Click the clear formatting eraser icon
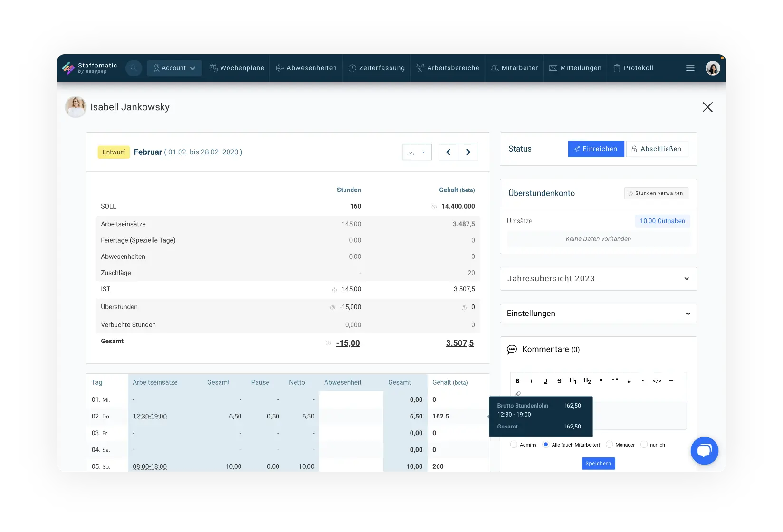783x532 pixels. pos(518,394)
